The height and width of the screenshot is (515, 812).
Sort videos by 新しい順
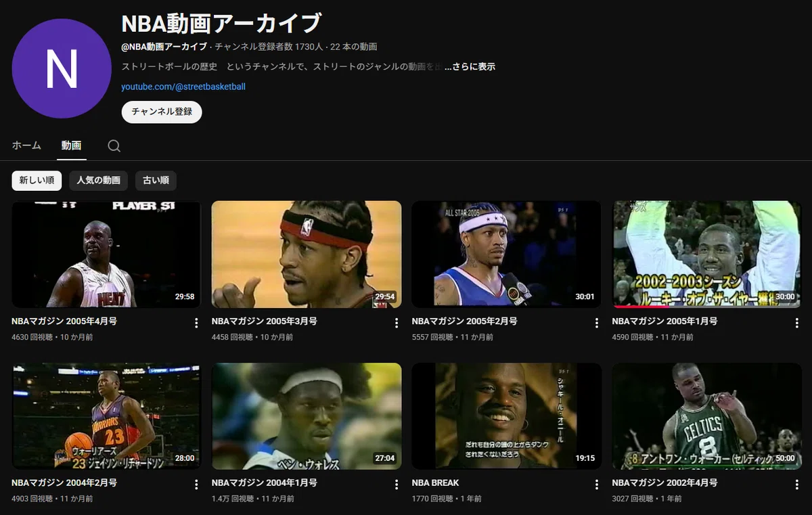(x=37, y=181)
